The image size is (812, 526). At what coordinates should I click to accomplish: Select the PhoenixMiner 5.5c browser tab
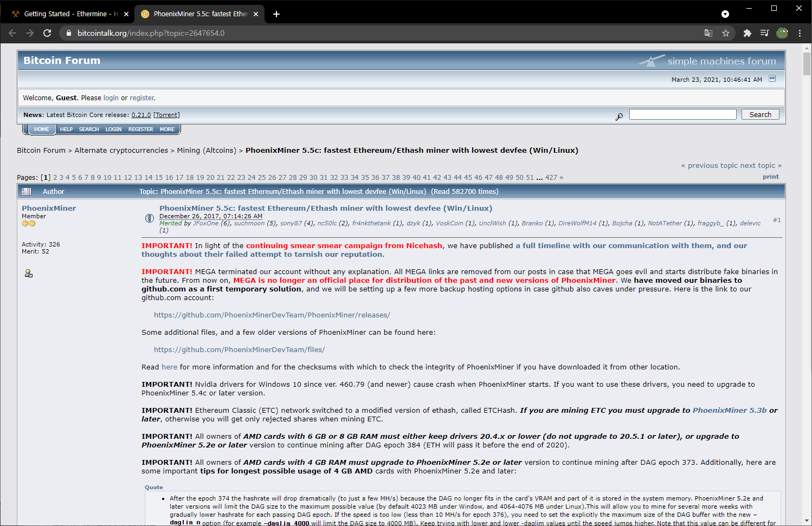(199, 14)
